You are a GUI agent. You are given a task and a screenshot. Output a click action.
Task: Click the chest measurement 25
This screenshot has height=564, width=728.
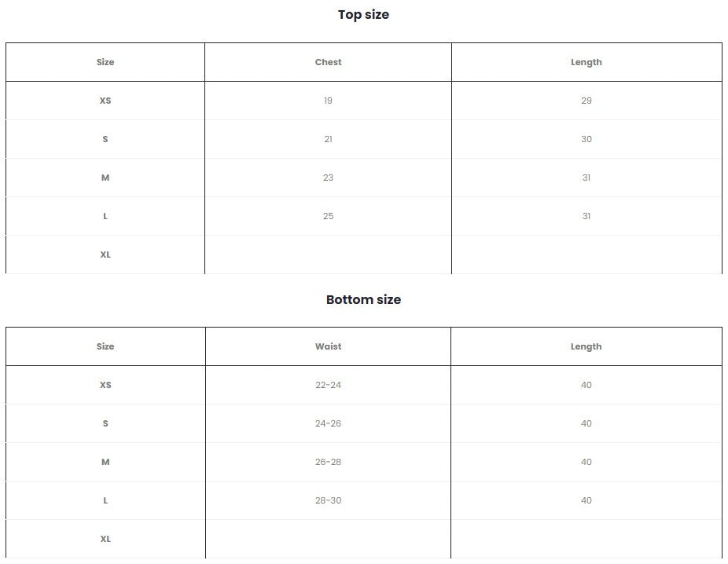click(328, 216)
